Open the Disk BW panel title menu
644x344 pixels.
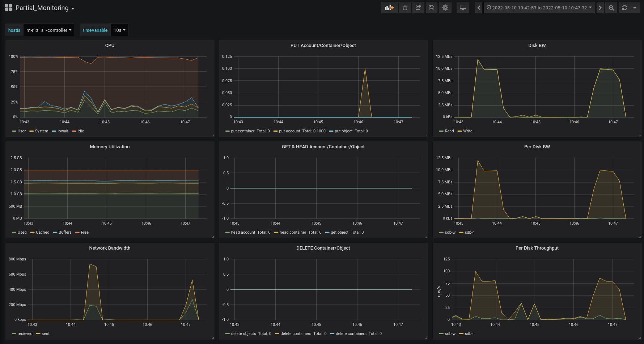pos(537,46)
